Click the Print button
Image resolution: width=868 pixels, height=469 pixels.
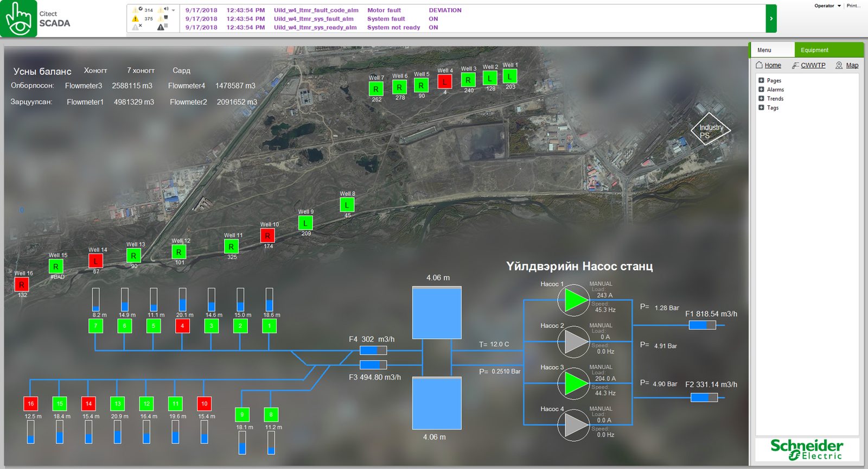pos(853,6)
